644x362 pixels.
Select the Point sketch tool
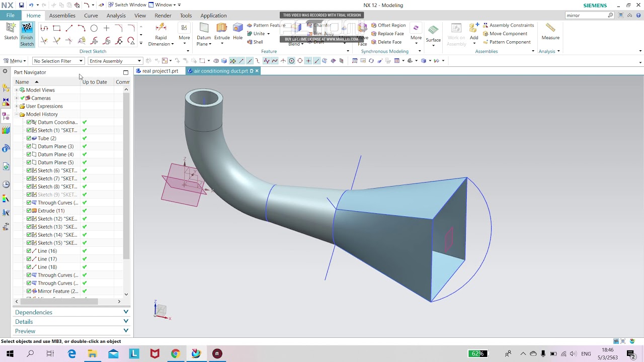107,29
